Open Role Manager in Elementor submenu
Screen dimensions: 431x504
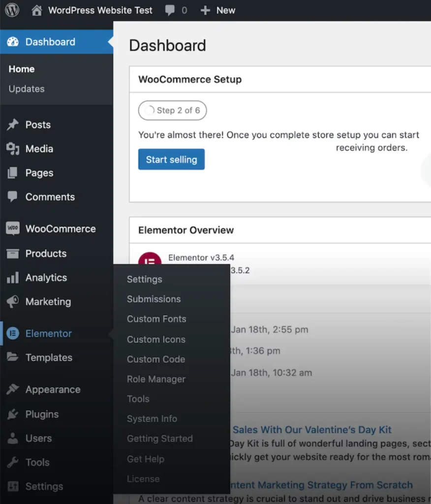156,379
